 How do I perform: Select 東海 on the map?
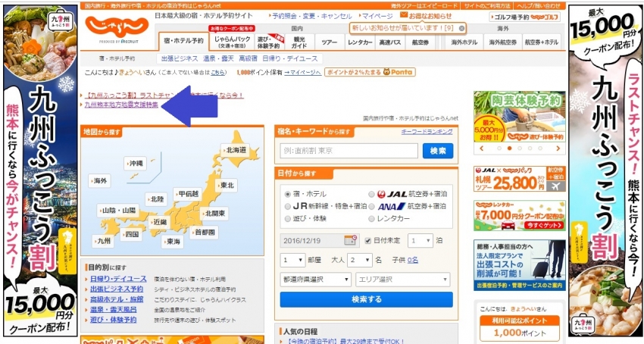(x=173, y=242)
